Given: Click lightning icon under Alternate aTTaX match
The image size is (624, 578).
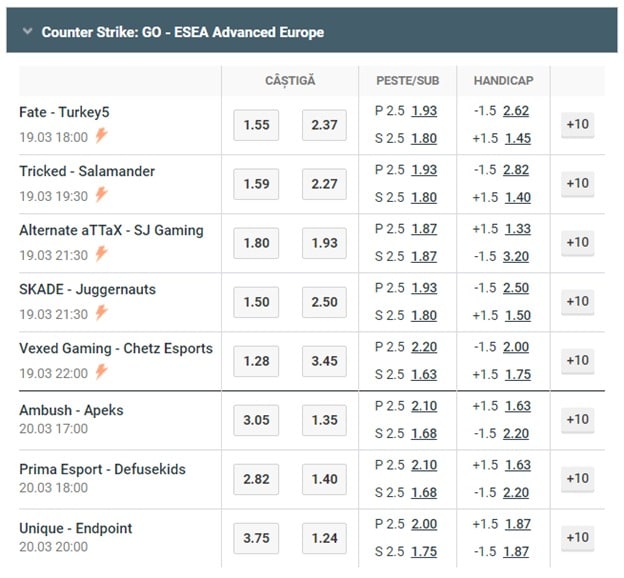Looking at the screenshot, I should [102, 254].
